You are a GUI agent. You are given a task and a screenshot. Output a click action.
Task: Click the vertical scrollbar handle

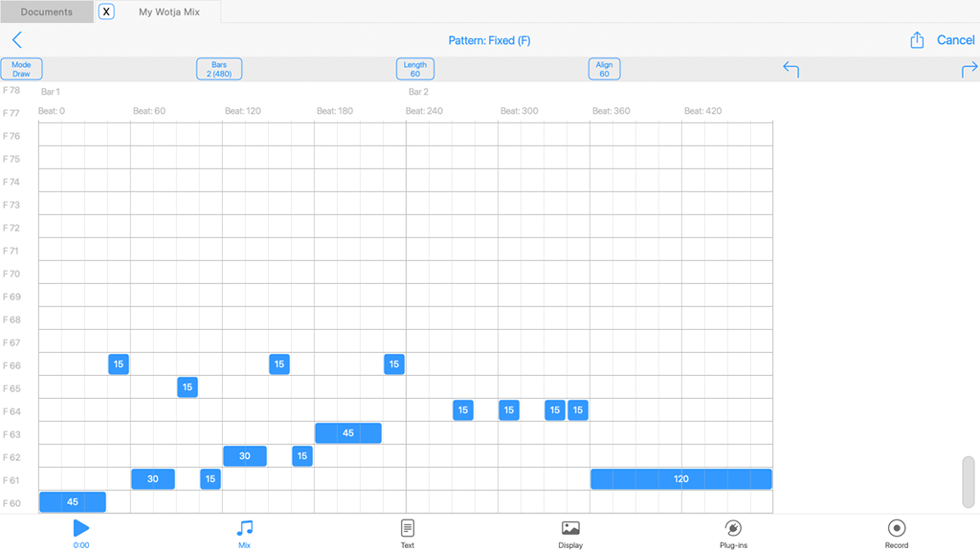[x=969, y=482]
